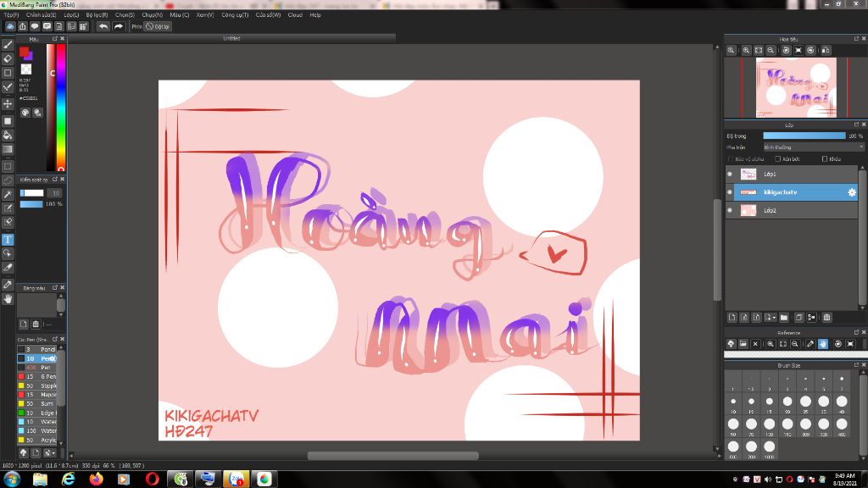
Task: Delete the palette color with the trash icon
Action: (36, 324)
